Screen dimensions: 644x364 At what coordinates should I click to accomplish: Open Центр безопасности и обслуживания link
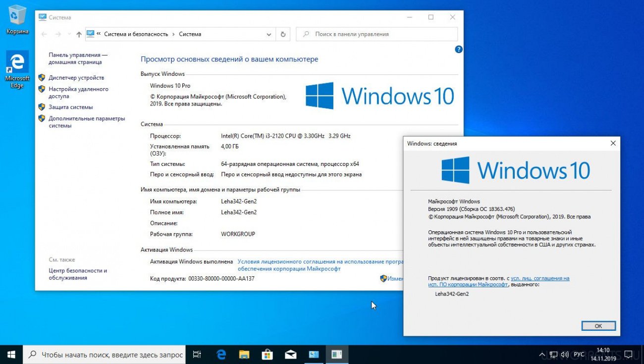point(78,274)
